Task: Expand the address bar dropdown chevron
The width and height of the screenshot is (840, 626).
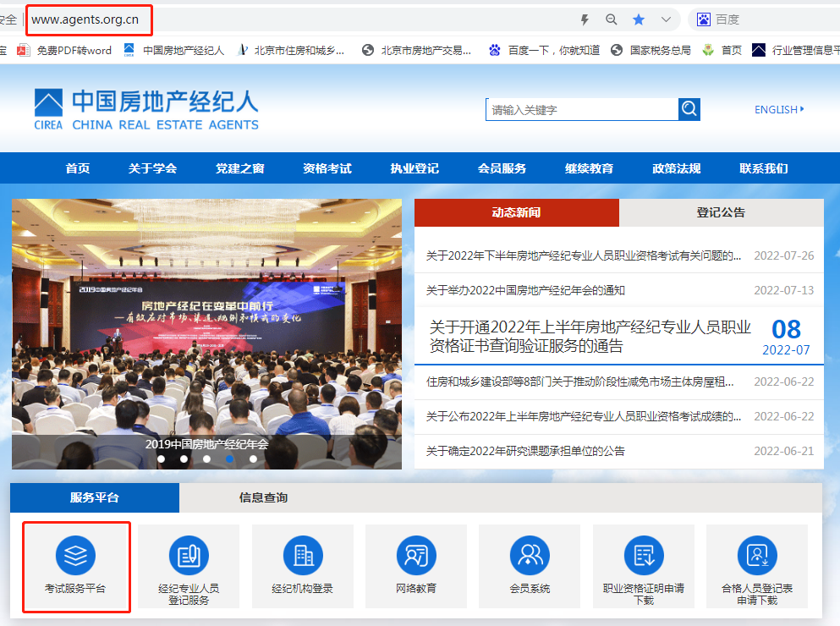Action: (x=666, y=19)
